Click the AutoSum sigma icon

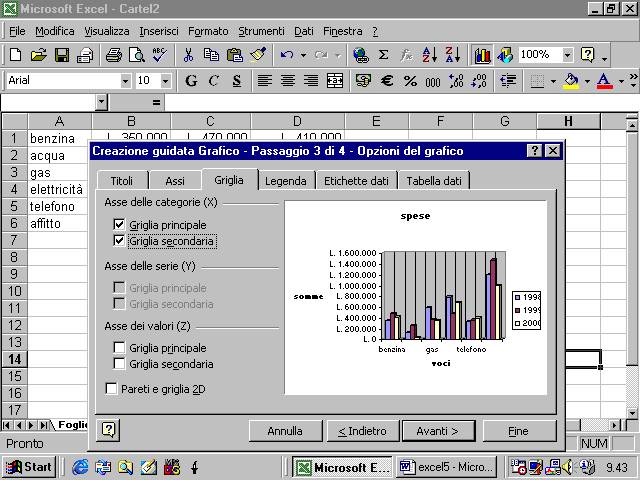pos(385,55)
